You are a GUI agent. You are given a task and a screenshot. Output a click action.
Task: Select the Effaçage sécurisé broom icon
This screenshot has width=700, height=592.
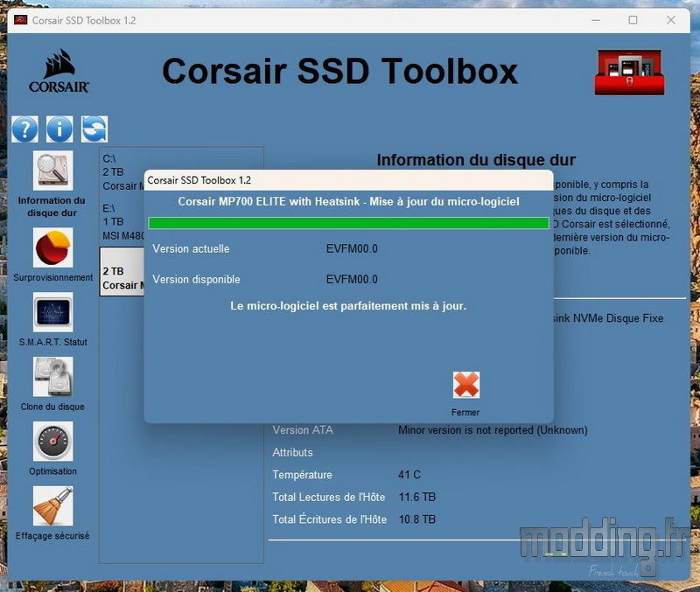tap(52, 506)
